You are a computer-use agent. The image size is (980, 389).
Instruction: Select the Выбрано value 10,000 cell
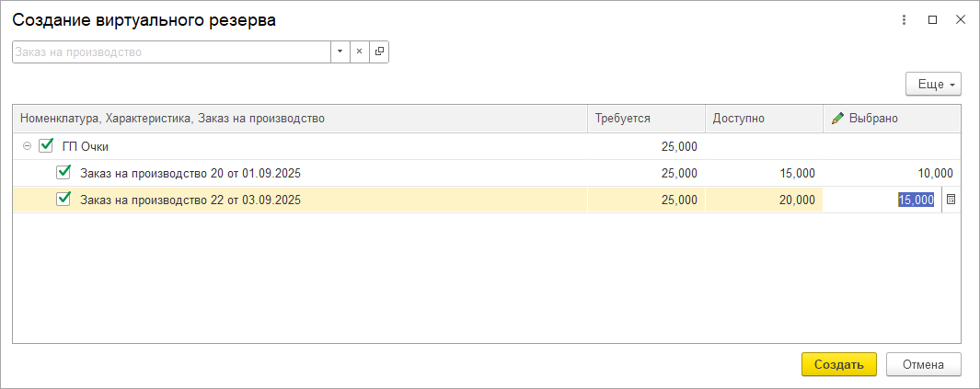coord(891,173)
